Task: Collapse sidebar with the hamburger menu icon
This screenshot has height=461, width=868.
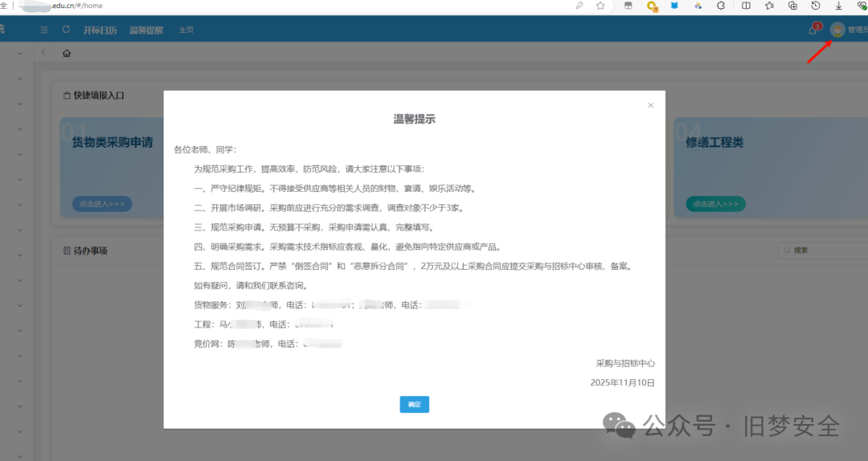Action: tap(44, 30)
